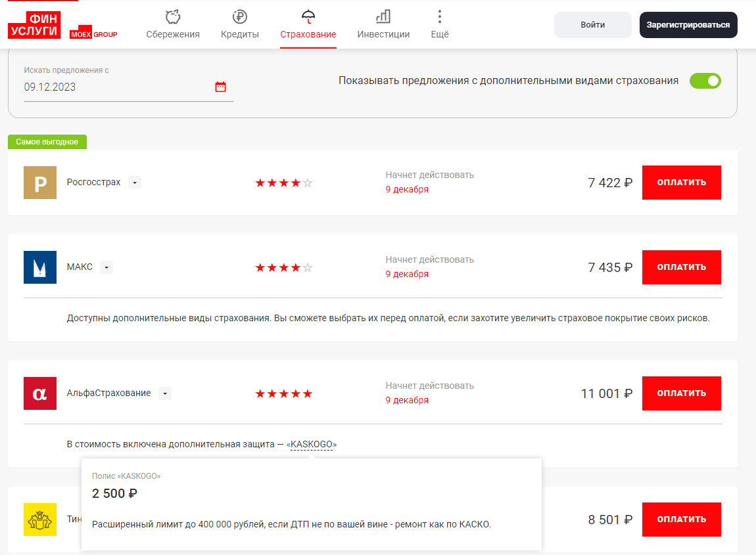Image resolution: width=756 pixels, height=555 pixels.
Task: Click the Искать предложения с label
Action: (x=66, y=70)
